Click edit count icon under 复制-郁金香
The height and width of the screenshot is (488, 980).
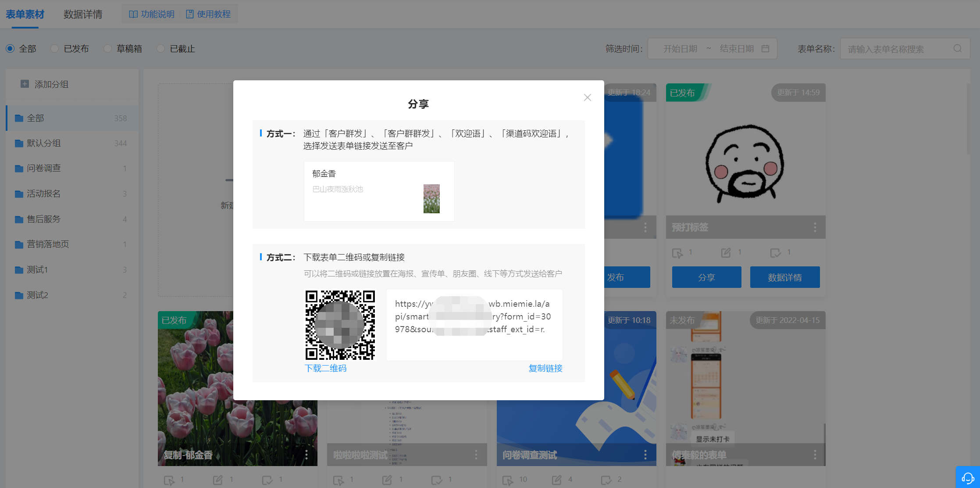(218, 480)
